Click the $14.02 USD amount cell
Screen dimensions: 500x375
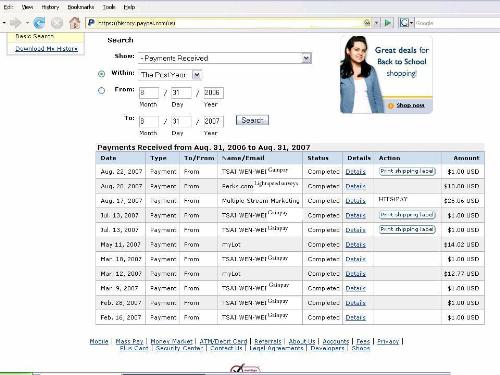(x=462, y=245)
